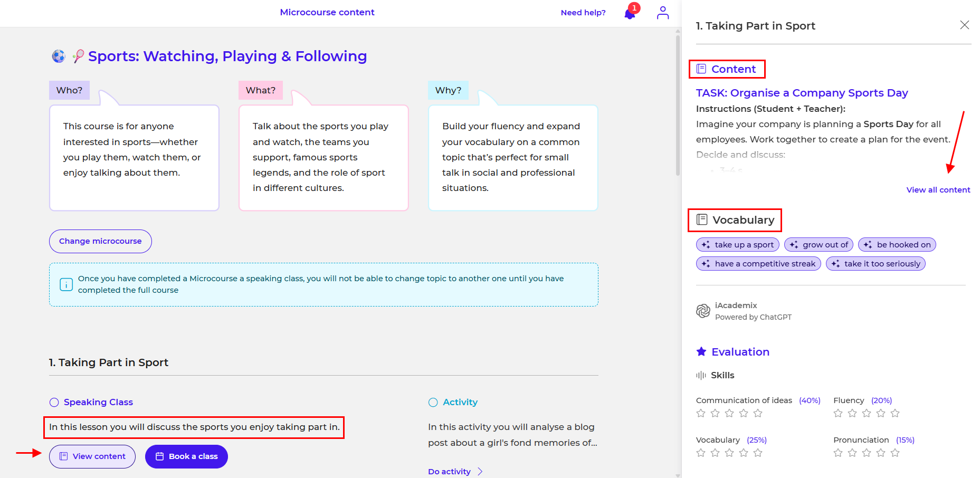Expand the full task via View all content
The image size is (980, 478).
(x=938, y=190)
